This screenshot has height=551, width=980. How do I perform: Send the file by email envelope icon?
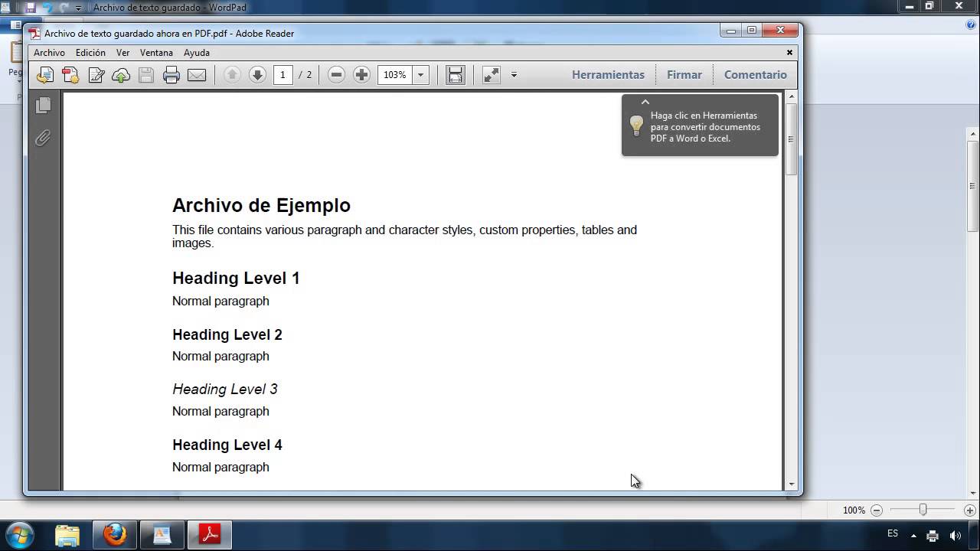(x=197, y=75)
